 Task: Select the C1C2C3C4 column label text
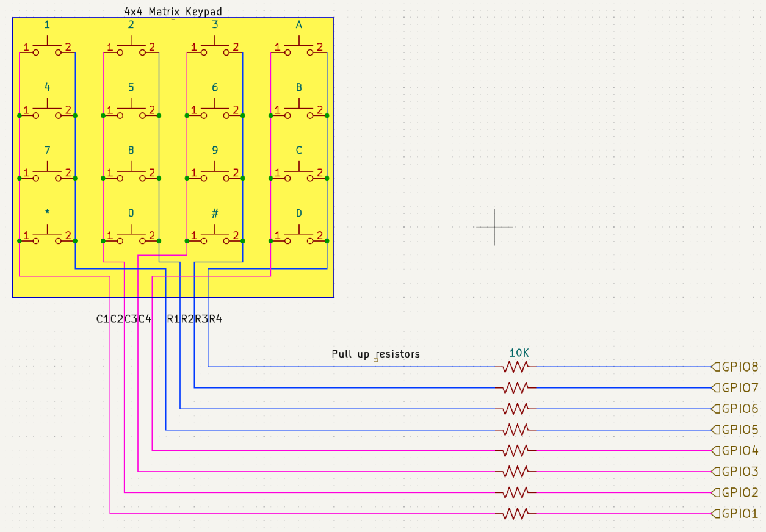pyautogui.click(x=124, y=318)
